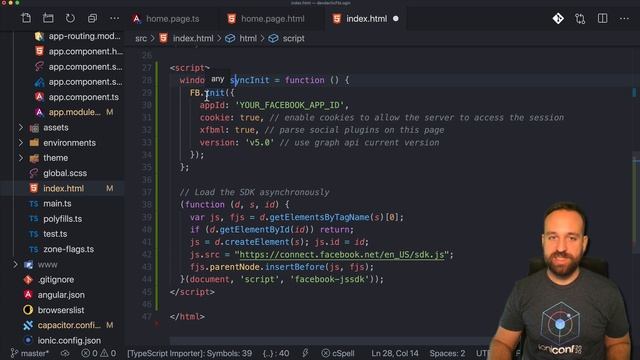
Task: Open test.ts file
Action: pos(55,234)
